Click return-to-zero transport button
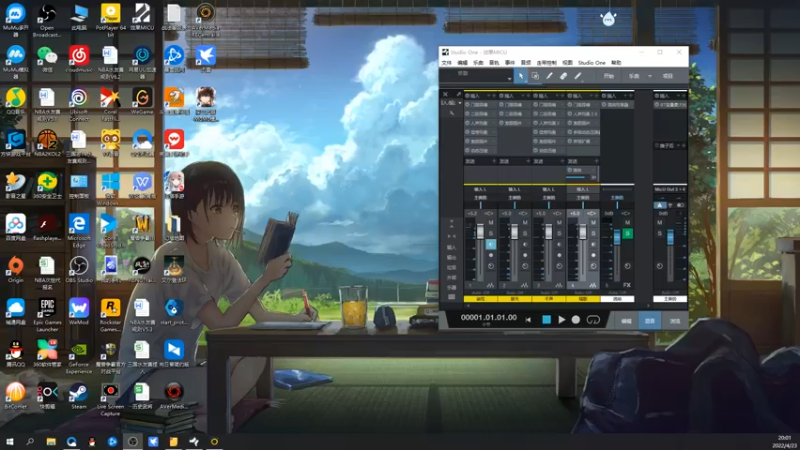The image size is (800, 450). pyautogui.click(x=528, y=320)
